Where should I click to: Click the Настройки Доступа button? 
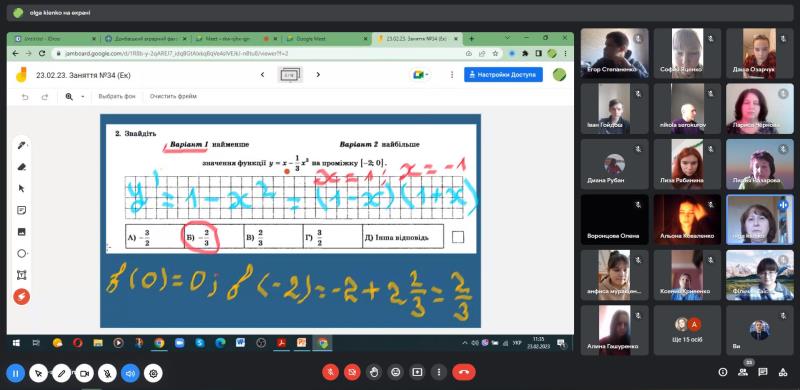point(503,75)
